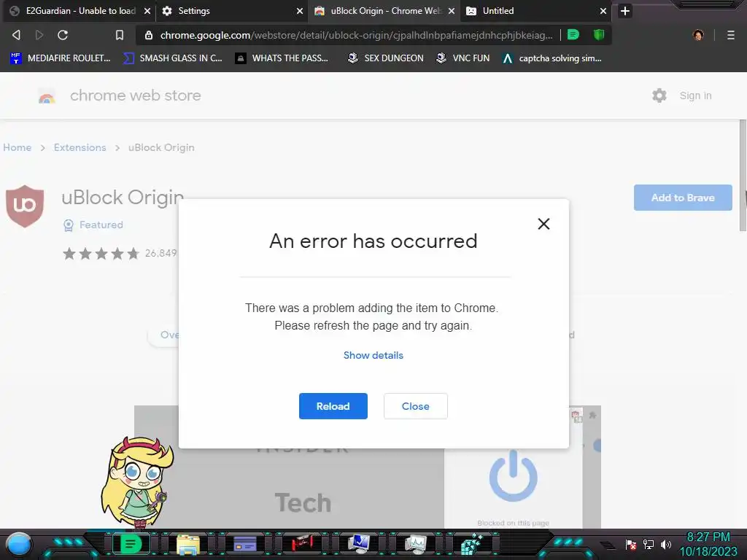Go back to the previous page

(16, 35)
